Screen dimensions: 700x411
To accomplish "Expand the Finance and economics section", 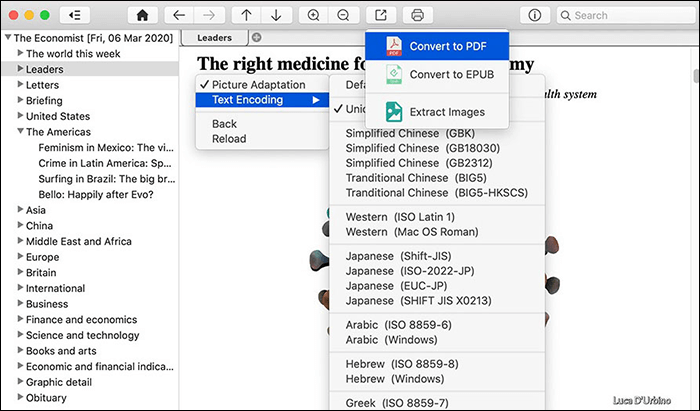I will tap(20, 319).
